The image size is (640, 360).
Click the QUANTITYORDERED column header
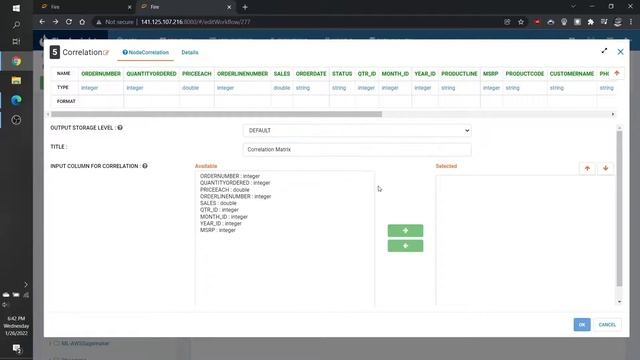click(151, 74)
